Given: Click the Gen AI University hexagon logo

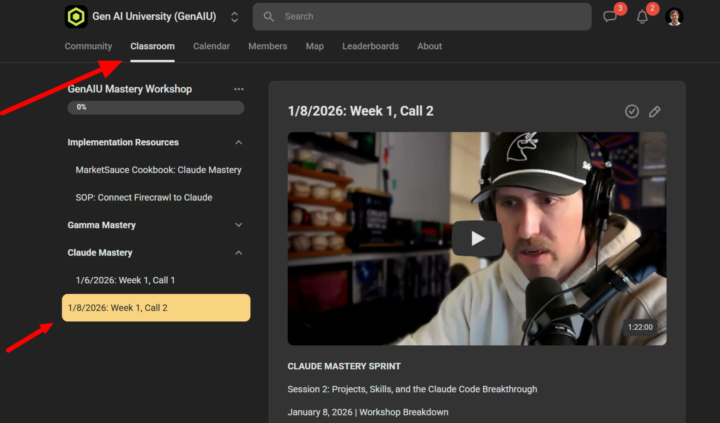Looking at the screenshot, I should (76, 17).
